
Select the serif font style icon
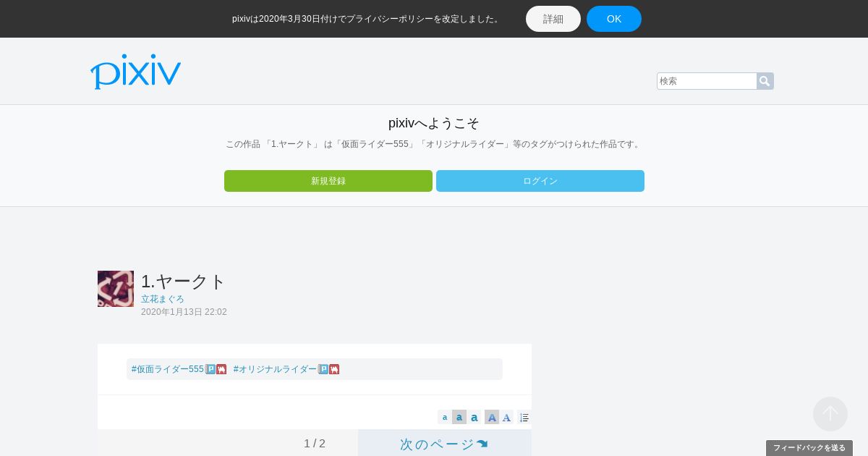(506, 417)
